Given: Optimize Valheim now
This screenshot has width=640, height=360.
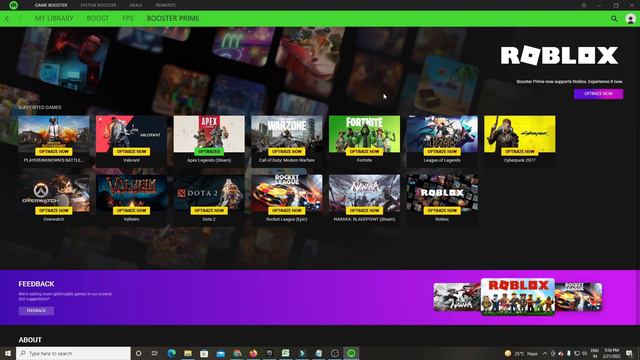Looking at the screenshot, I should pyautogui.click(x=131, y=211).
